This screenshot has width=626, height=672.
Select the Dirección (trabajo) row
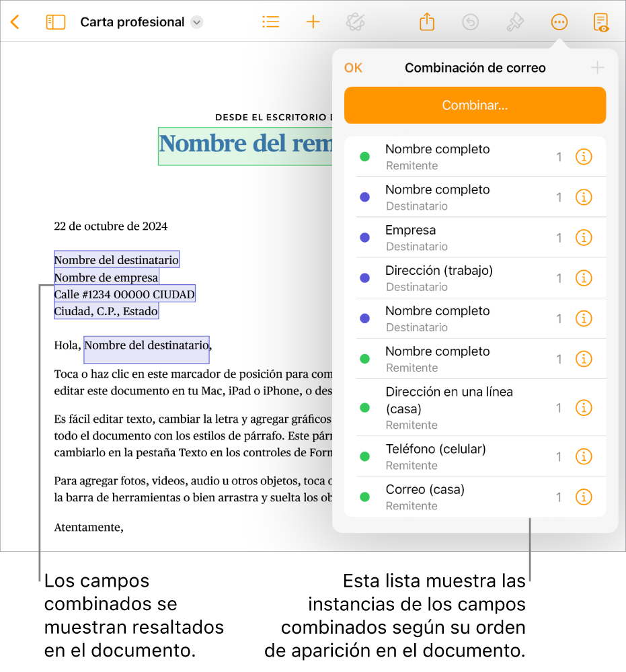click(475, 278)
